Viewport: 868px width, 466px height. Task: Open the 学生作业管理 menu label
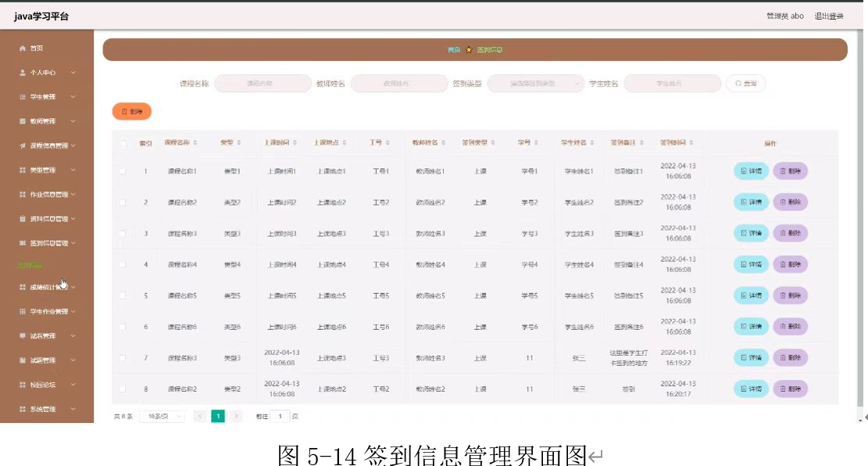48,311
